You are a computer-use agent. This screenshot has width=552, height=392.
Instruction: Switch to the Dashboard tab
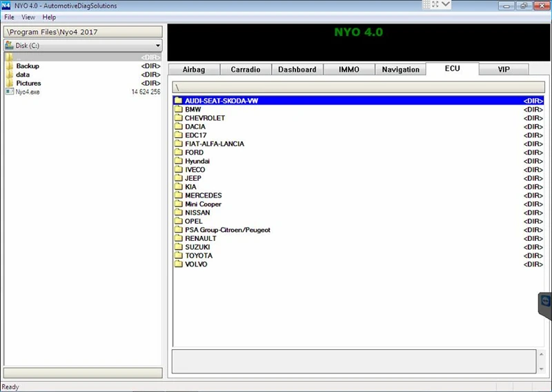pos(297,70)
